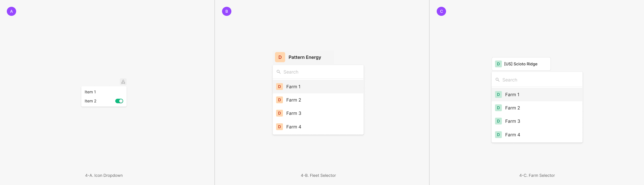Image resolution: width=644 pixels, height=185 pixels.
Task: Click the orange D icon beside Pattern Energy
Action: [280, 57]
